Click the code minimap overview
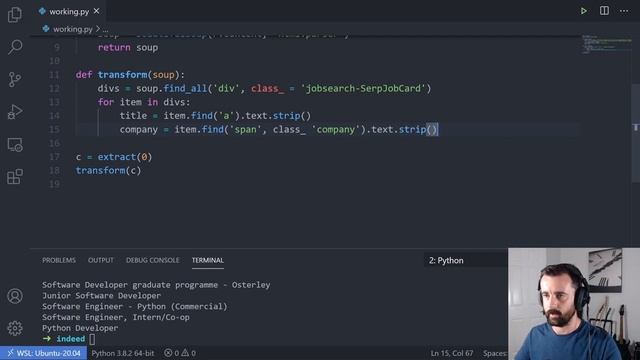 coord(606,44)
